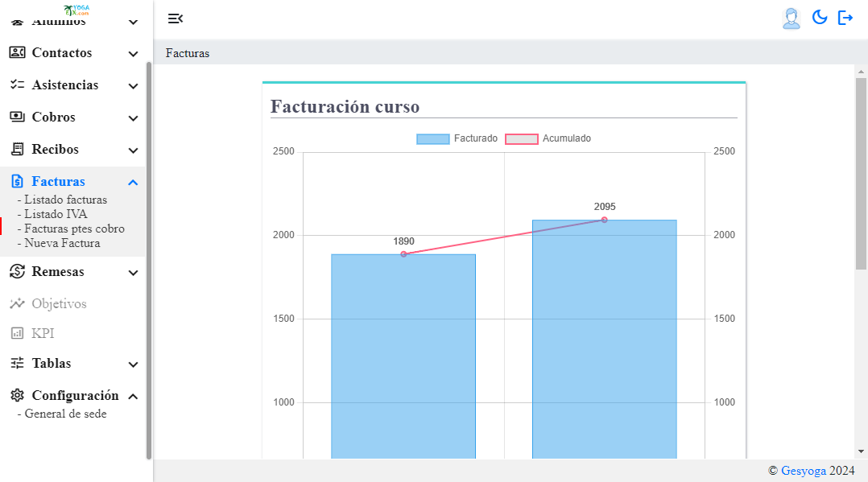The image size is (868, 482).
Task: Open the Objetivos item
Action: tap(60, 303)
